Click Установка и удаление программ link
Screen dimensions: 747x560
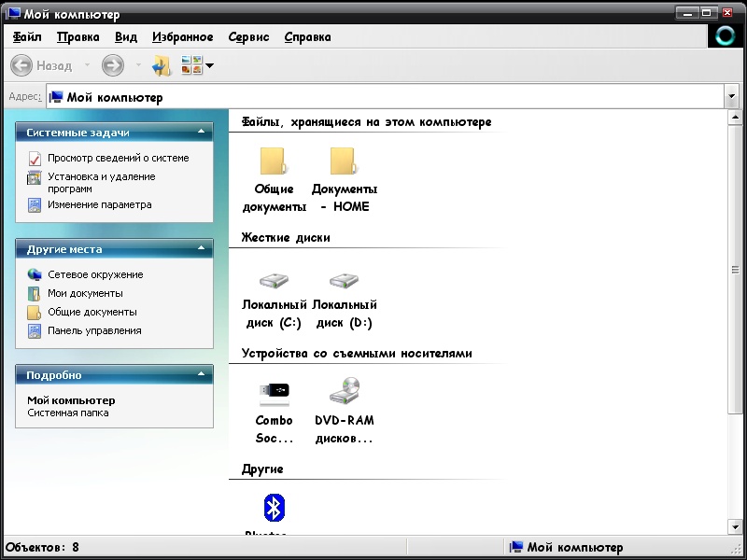point(102,182)
